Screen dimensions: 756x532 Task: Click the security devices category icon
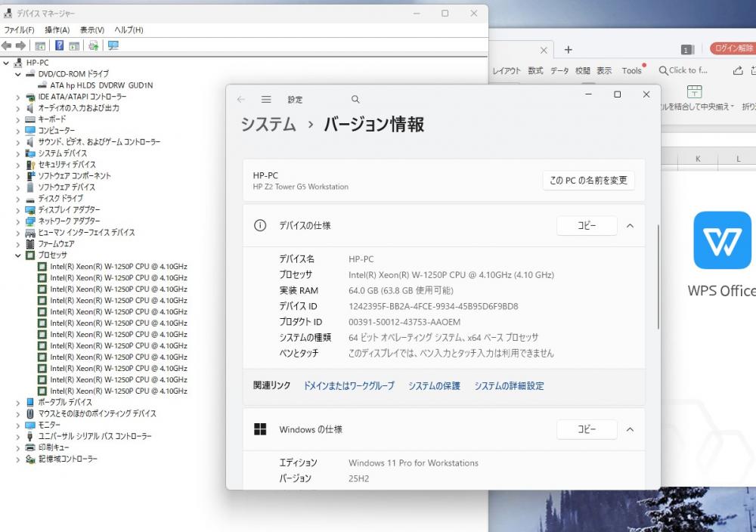click(x=30, y=164)
